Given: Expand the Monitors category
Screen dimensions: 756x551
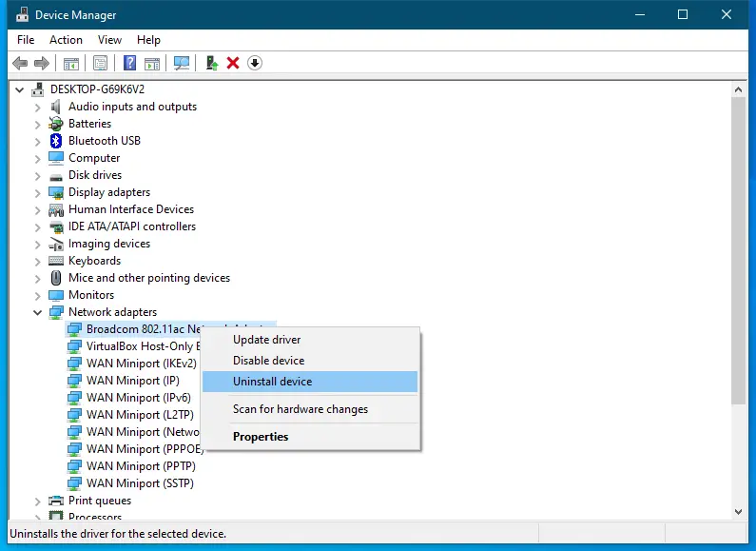Looking at the screenshot, I should tap(38, 295).
